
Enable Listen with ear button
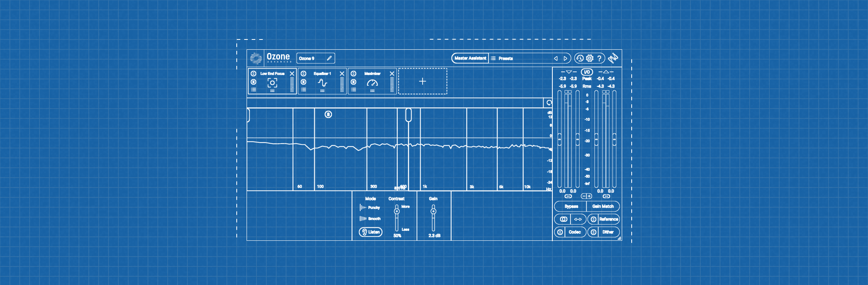tap(370, 232)
